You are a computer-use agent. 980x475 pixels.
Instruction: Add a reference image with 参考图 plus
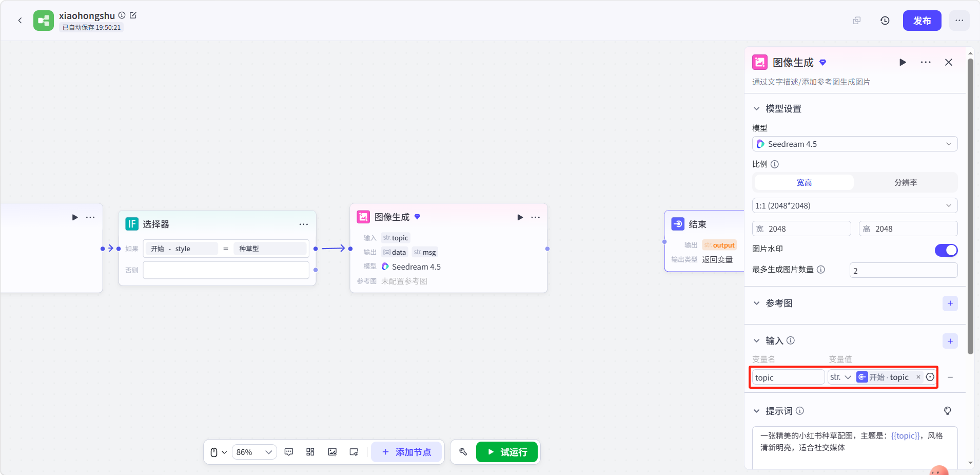(950, 303)
